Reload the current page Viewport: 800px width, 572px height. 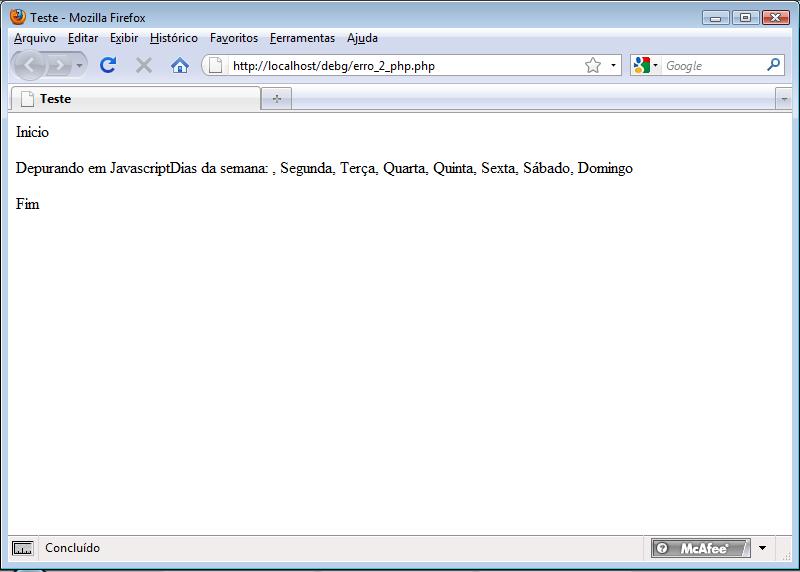click(108, 65)
